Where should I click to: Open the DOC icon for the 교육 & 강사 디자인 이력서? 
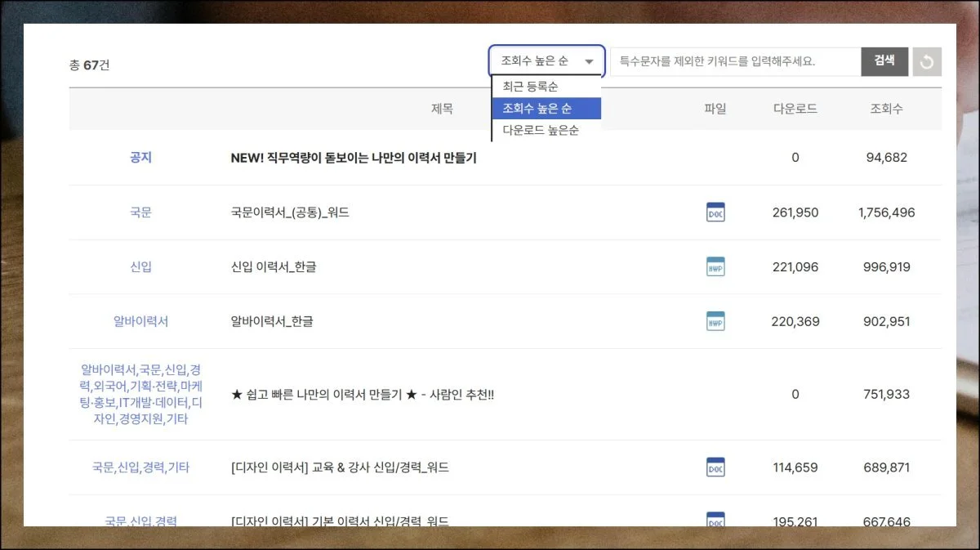point(715,466)
